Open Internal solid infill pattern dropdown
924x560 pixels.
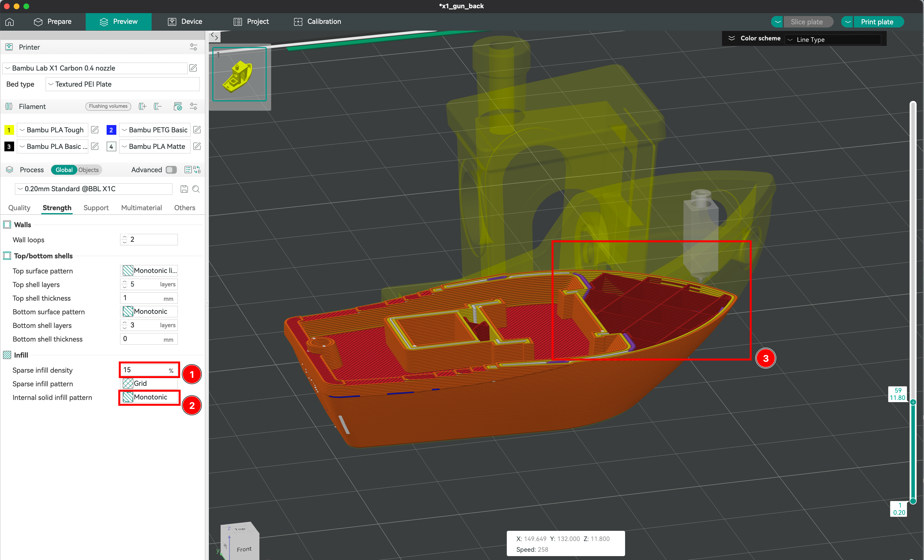[149, 397]
